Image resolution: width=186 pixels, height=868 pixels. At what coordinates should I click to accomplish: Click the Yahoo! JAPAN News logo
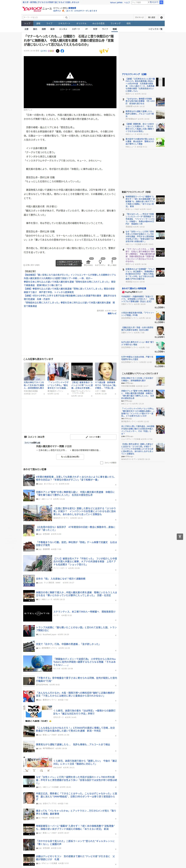[37, 9]
